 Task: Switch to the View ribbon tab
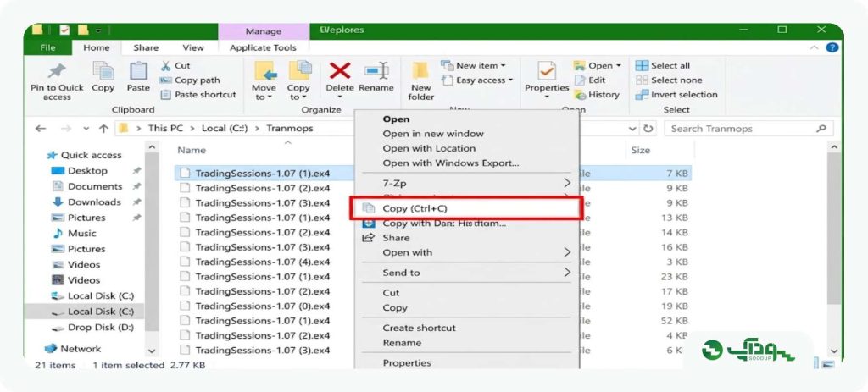point(193,47)
